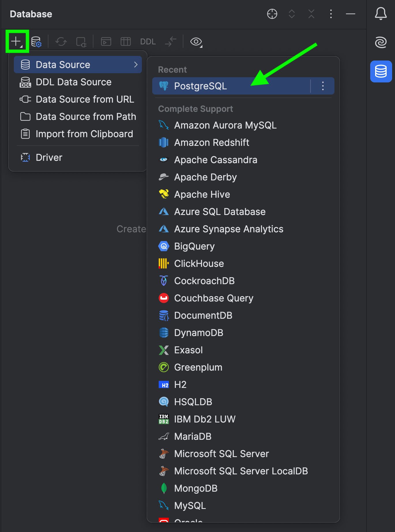Click the Refresh toolbar icon
The image size is (395, 532).
coord(61,41)
